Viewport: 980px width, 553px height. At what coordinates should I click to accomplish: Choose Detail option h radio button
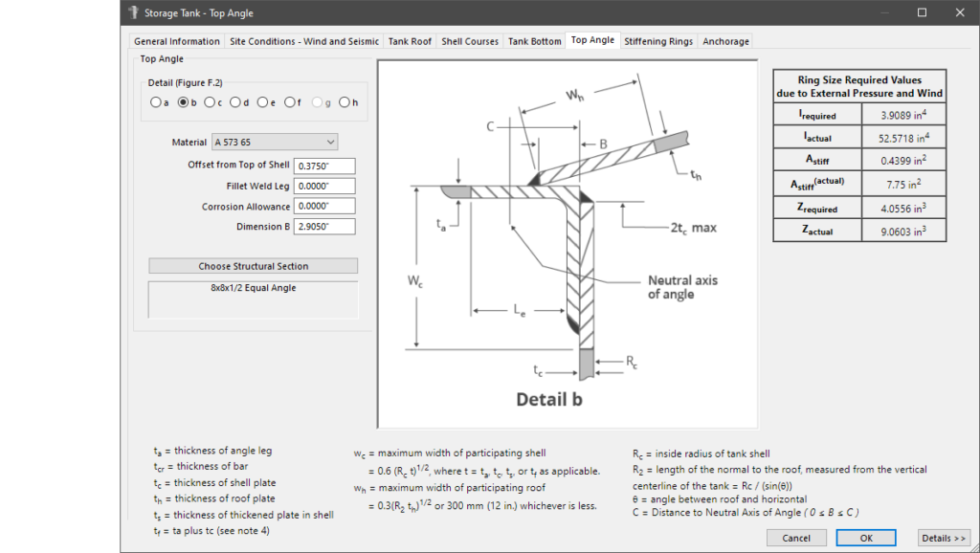[345, 102]
